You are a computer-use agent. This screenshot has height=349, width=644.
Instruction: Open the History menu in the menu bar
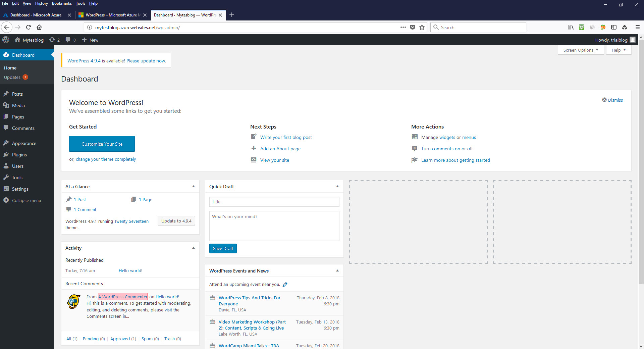pyautogui.click(x=41, y=3)
